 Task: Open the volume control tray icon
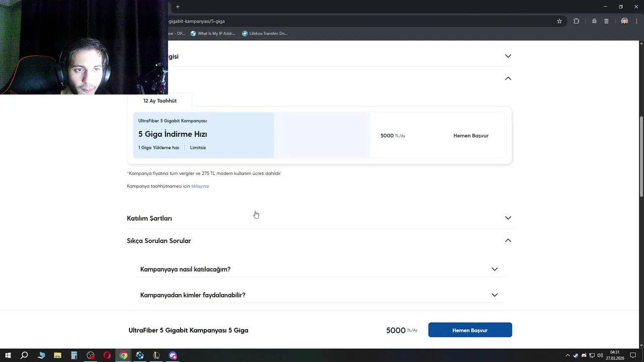[600, 355]
